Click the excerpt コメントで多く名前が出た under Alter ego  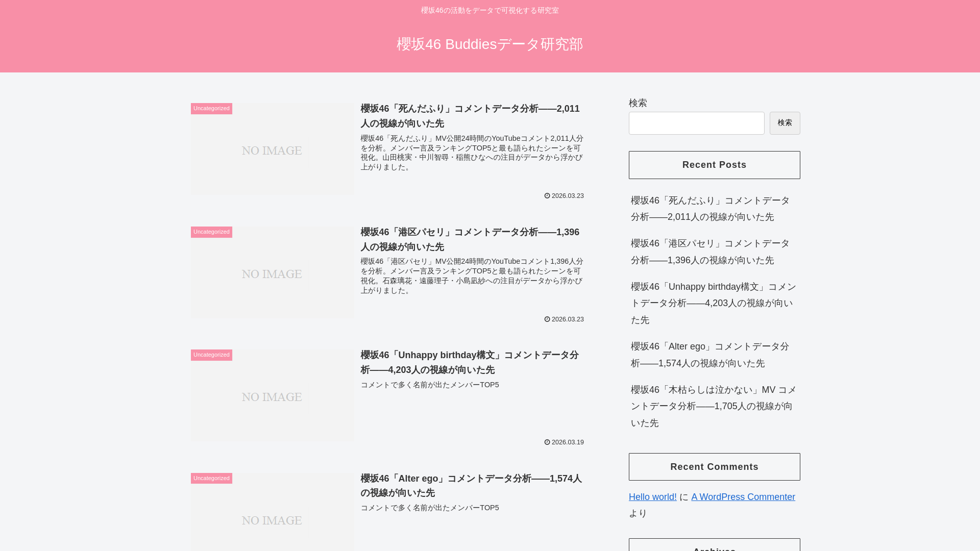tap(430, 508)
